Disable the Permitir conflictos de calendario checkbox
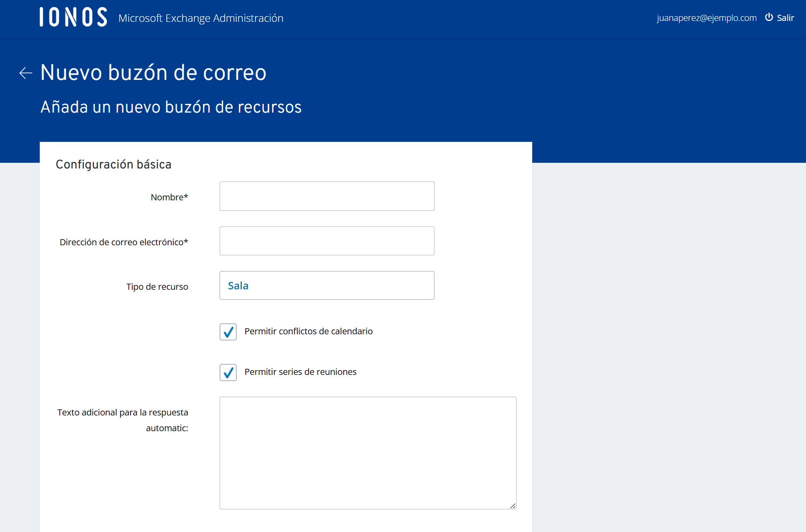Screen dimensions: 806x532 (227, 332)
